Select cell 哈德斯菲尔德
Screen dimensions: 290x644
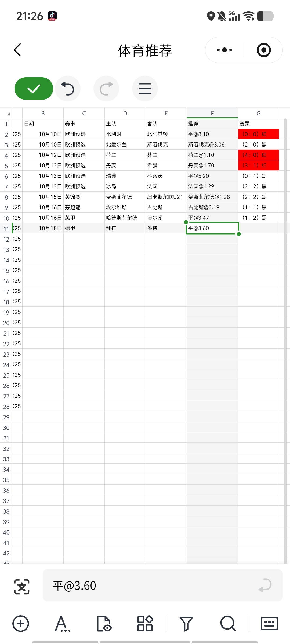click(x=125, y=218)
